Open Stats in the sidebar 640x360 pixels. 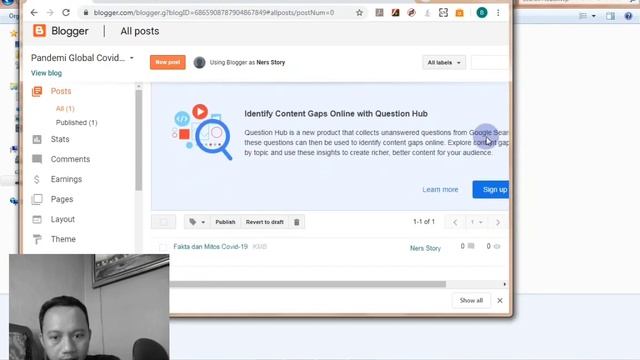[60, 139]
